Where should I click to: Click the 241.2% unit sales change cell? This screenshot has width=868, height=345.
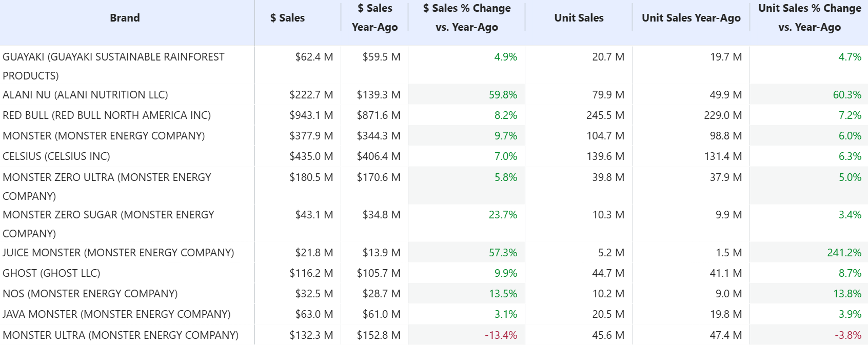(x=844, y=253)
